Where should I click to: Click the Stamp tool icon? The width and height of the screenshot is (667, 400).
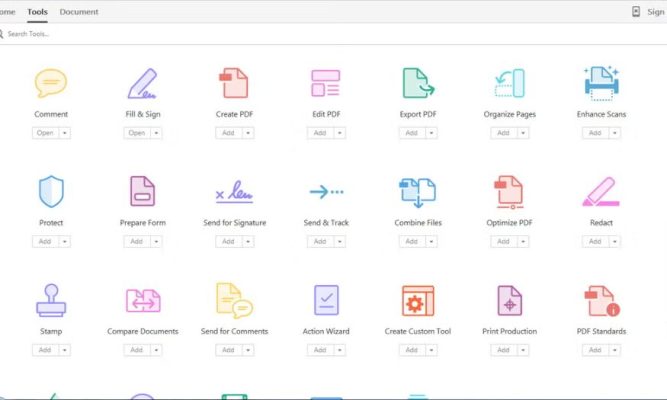50,299
